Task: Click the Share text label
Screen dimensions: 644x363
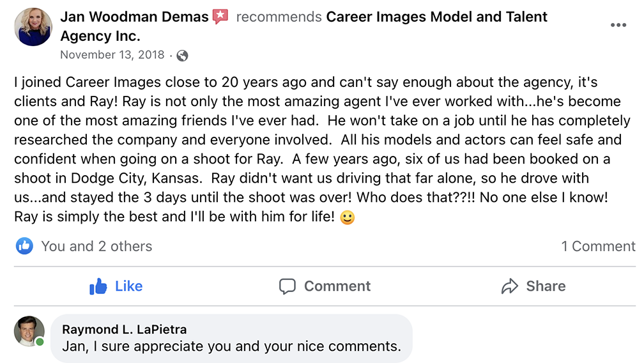Action: coord(546,286)
